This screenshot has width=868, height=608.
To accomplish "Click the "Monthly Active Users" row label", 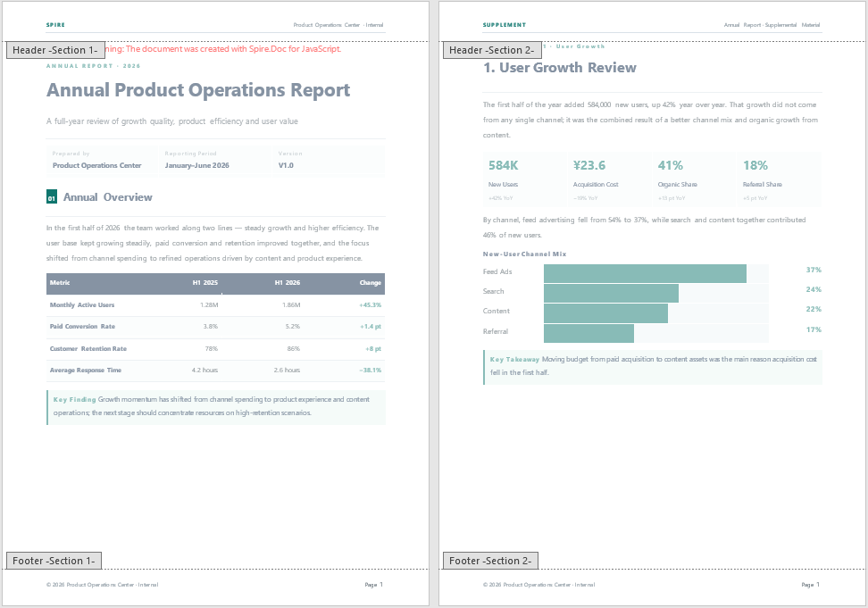I will (82, 304).
